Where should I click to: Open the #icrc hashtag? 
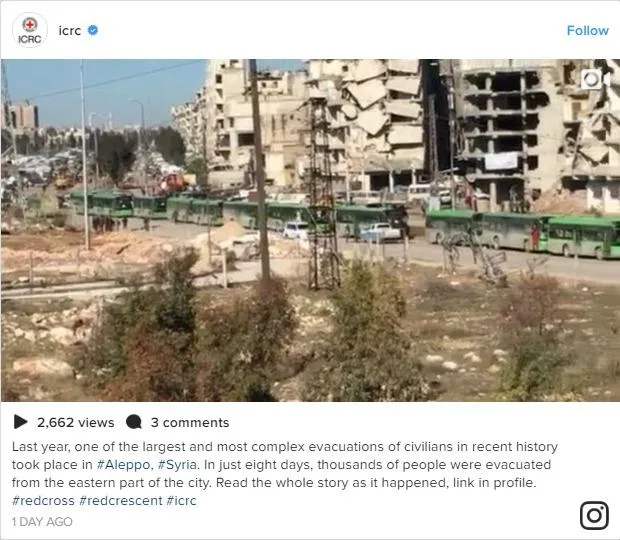pyautogui.click(x=181, y=500)
